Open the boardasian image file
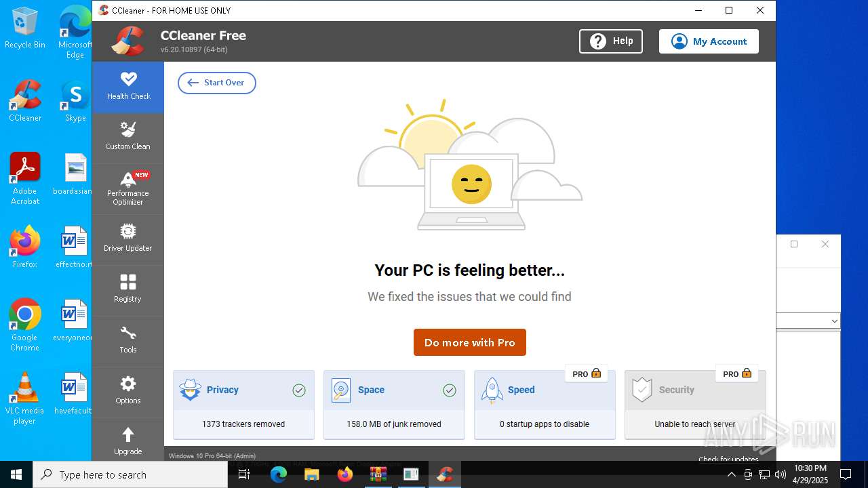 point(73,174)
